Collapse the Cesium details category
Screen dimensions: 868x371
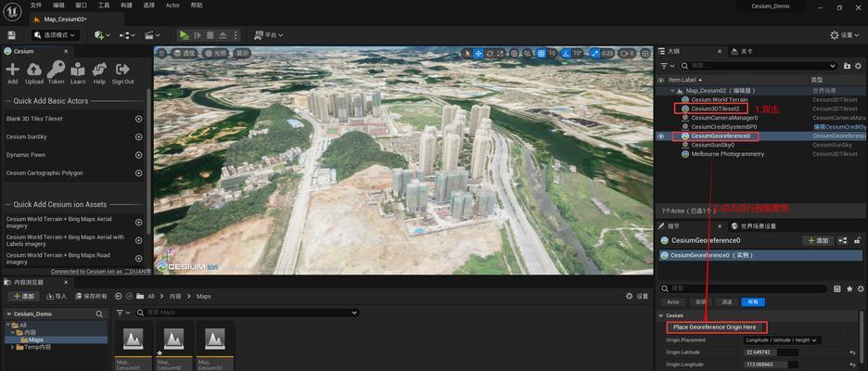660,315
